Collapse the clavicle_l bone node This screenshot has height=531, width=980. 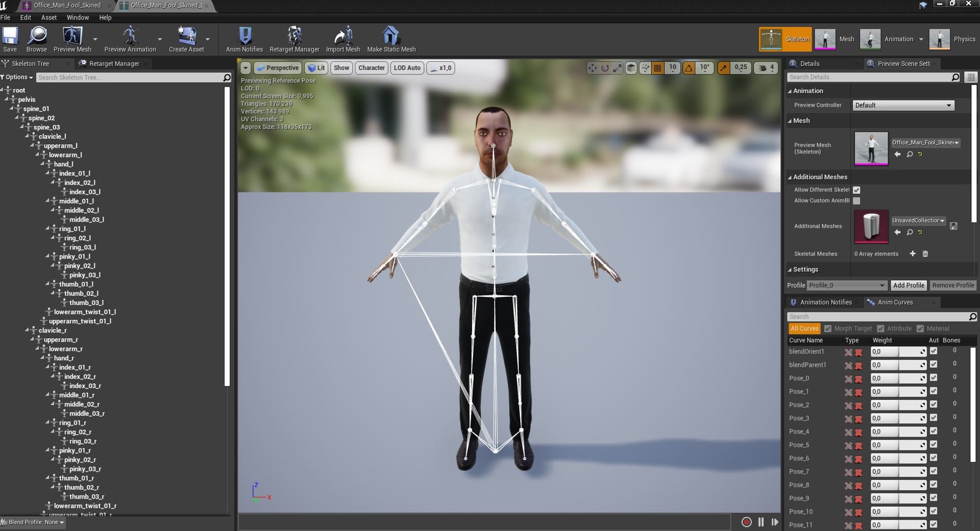tap(28, 136)
